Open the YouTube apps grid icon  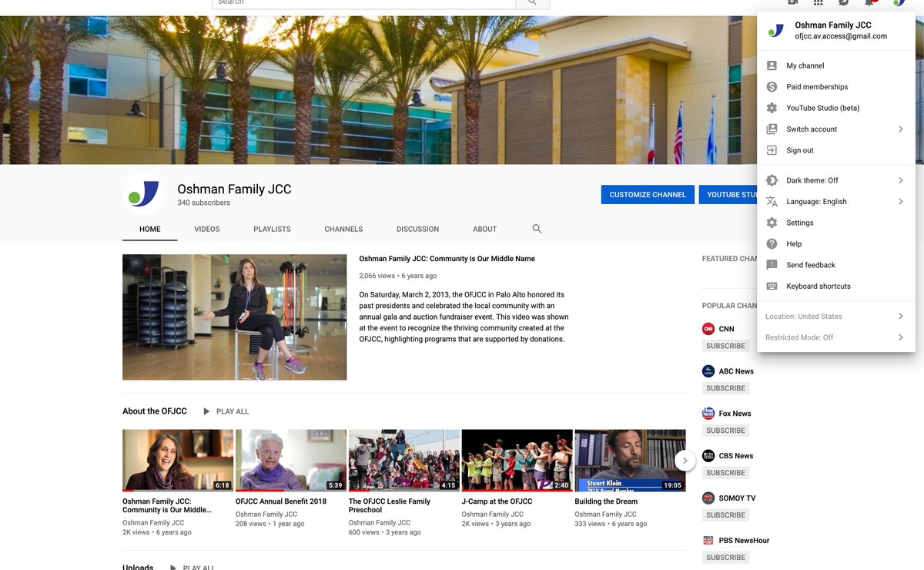click(x=819, y=2)
